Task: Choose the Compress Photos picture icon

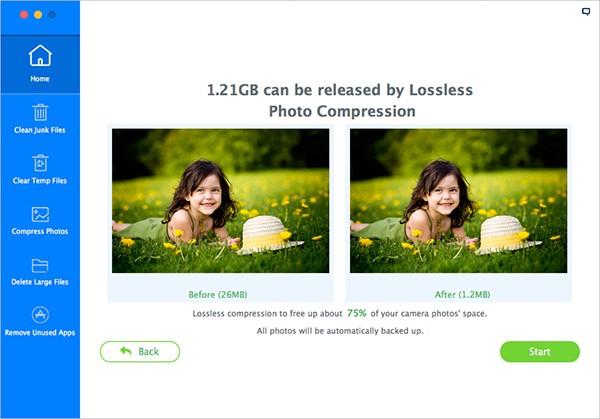Action: (40, 214)
